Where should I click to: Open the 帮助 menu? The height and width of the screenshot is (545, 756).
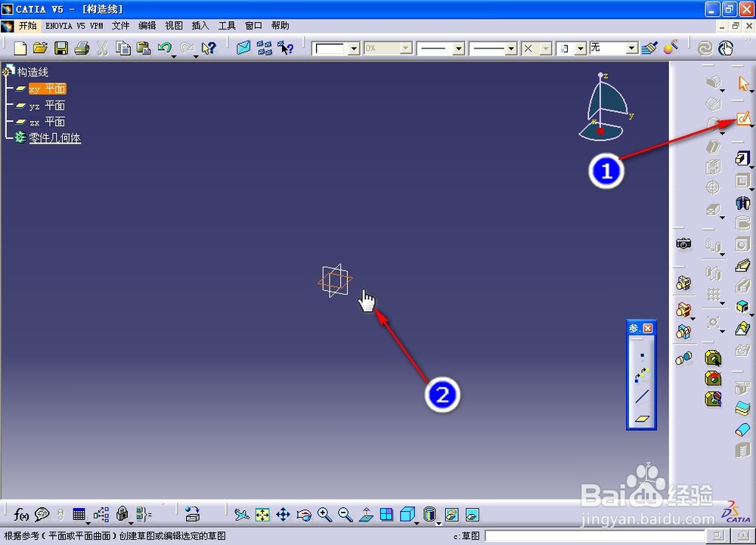280,26
